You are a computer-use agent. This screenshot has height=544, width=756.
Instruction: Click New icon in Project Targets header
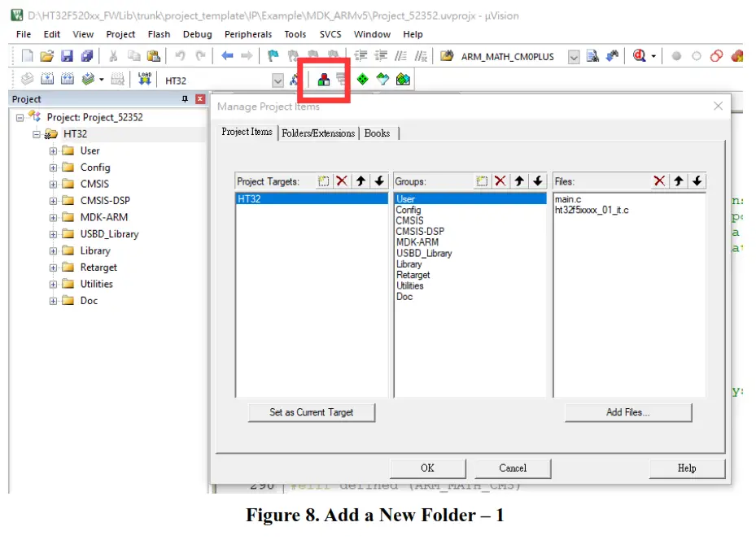tap(324, 181)
